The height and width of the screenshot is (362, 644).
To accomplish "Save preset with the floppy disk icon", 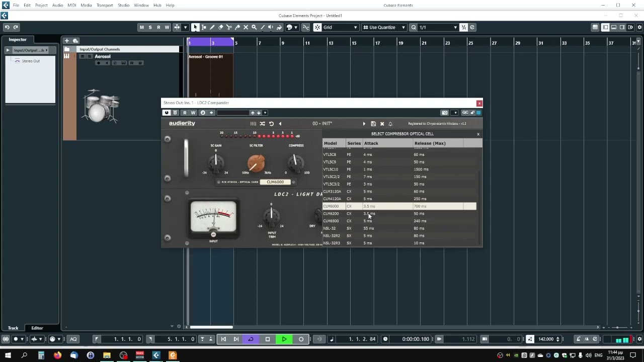I will pyautogui.click(x=373, y=124).
